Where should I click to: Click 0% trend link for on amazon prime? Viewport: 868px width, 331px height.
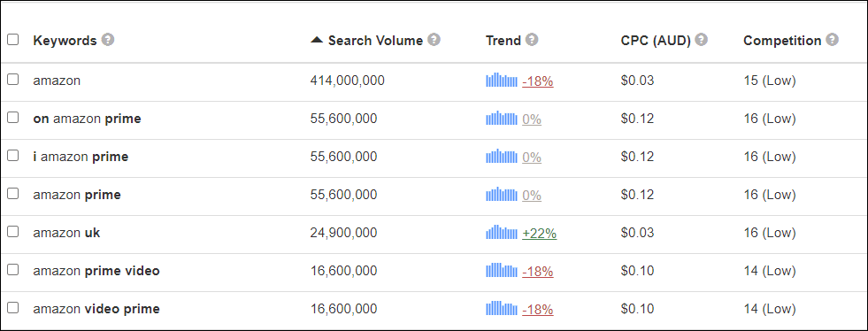532,119
